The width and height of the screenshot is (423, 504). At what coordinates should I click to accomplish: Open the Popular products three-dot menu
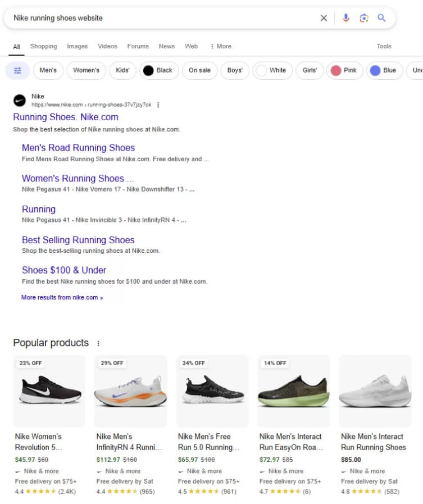pyautogui.click(x=99, y=343)
